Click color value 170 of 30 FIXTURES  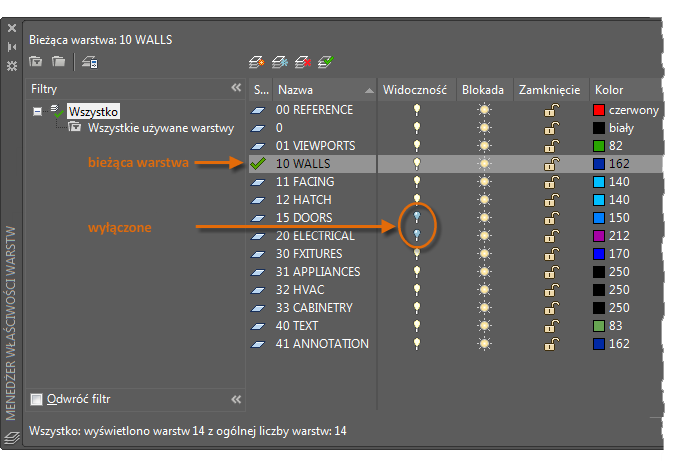coord(619,254)
